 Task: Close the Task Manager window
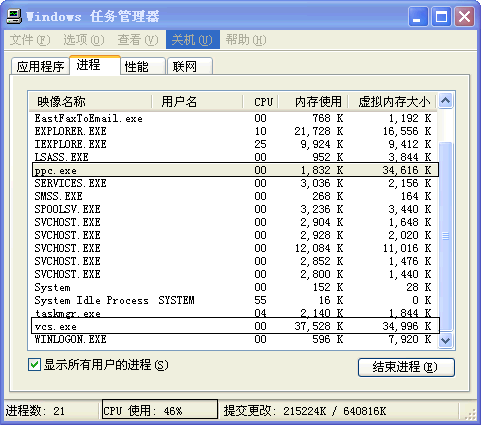click(x=465, y=16)
